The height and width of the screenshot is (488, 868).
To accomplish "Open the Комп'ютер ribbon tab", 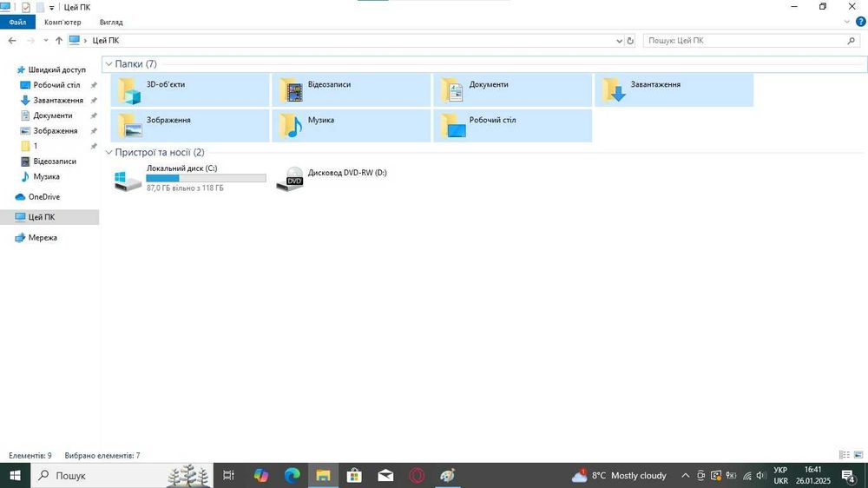I will pyautogui.click(x=62, y=23).
